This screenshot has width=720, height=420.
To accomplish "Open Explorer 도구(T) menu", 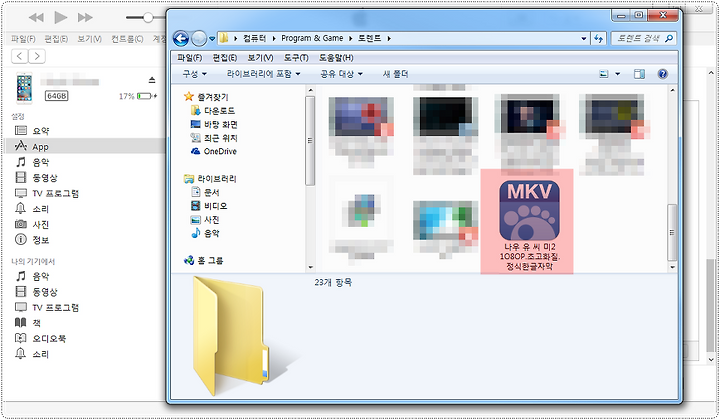I will [x=296, y=58].
